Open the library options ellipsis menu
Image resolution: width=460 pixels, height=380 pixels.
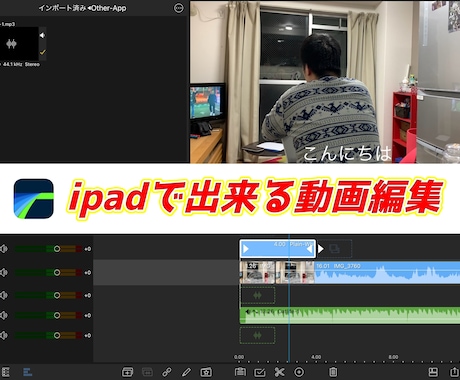pos(179,8)
